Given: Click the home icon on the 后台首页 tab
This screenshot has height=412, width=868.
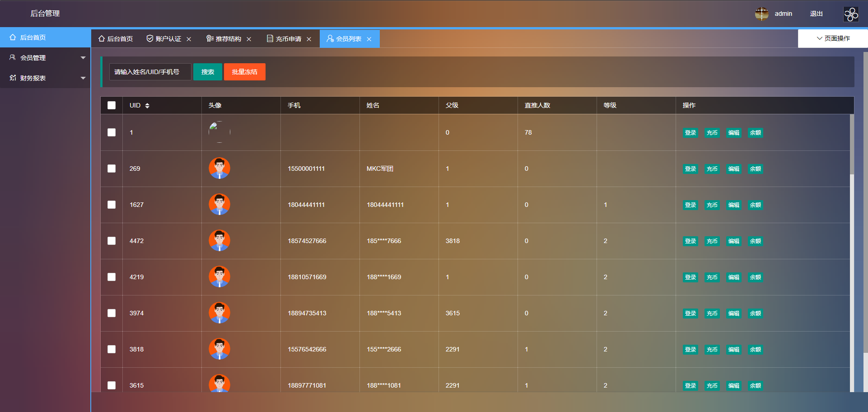Looking at the screenshot, I should 102,39.
